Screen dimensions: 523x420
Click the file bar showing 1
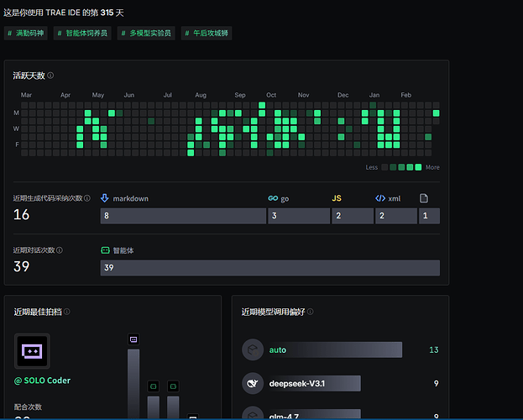click(x=429, y=216)
